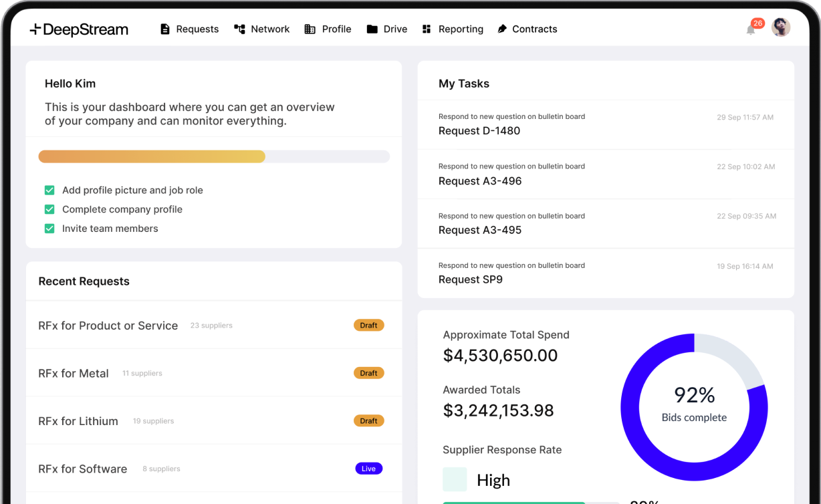Click the DeepStream logo

[x=79, y=29]
